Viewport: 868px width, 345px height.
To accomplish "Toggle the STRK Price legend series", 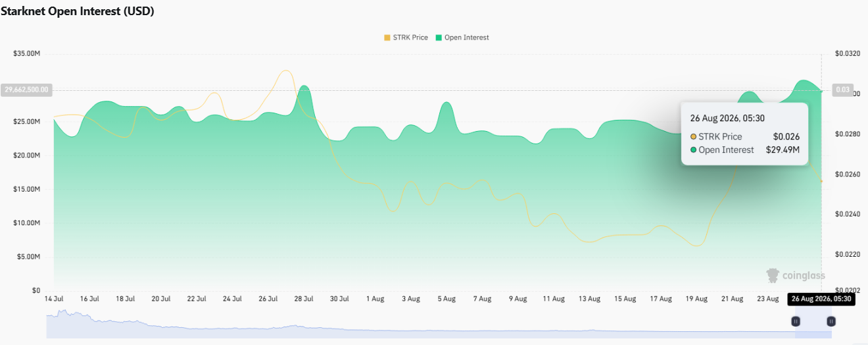I will click(x=406, y=38).
